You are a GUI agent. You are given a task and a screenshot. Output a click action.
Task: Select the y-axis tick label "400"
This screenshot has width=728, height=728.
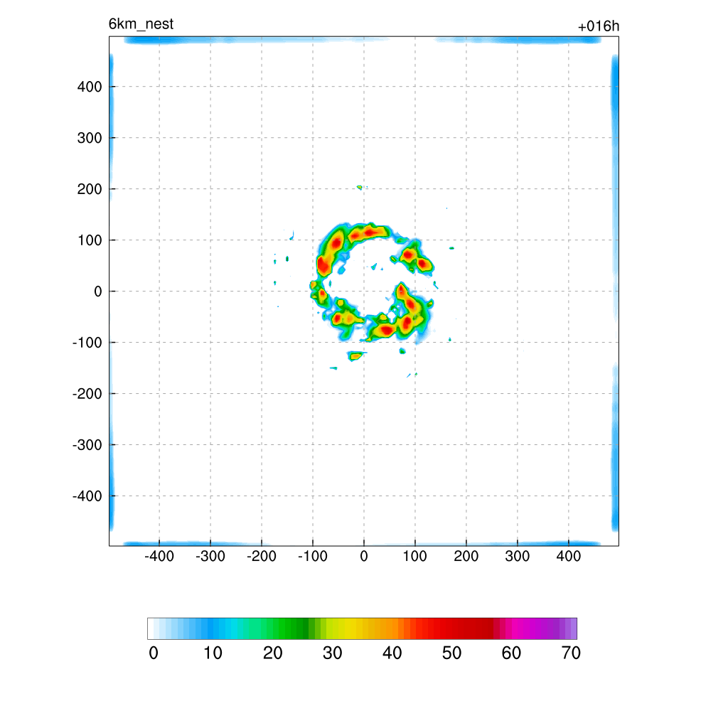pyautogui.click(x=90, y=87)
